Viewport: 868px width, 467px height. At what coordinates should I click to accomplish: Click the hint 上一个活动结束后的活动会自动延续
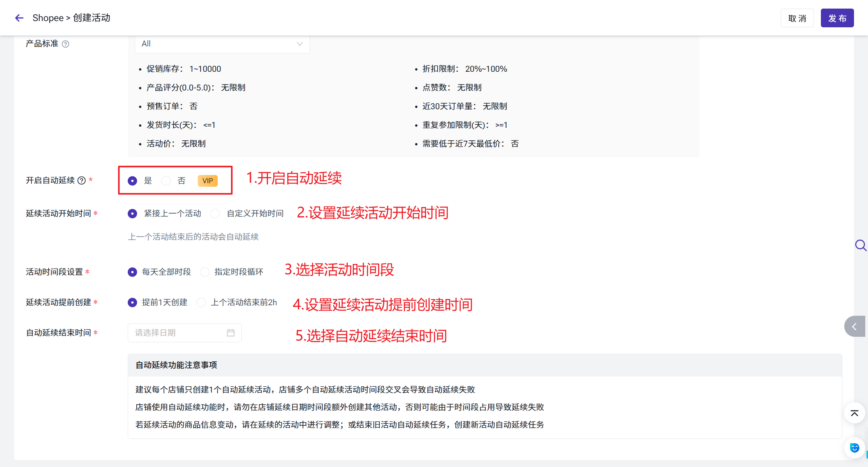click(x=194, y=237)
